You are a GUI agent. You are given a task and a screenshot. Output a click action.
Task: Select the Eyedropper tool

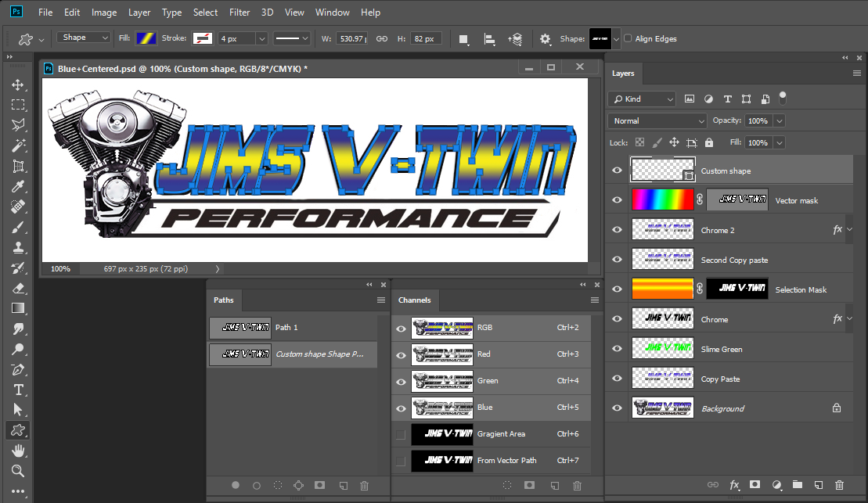coord(17,186)
